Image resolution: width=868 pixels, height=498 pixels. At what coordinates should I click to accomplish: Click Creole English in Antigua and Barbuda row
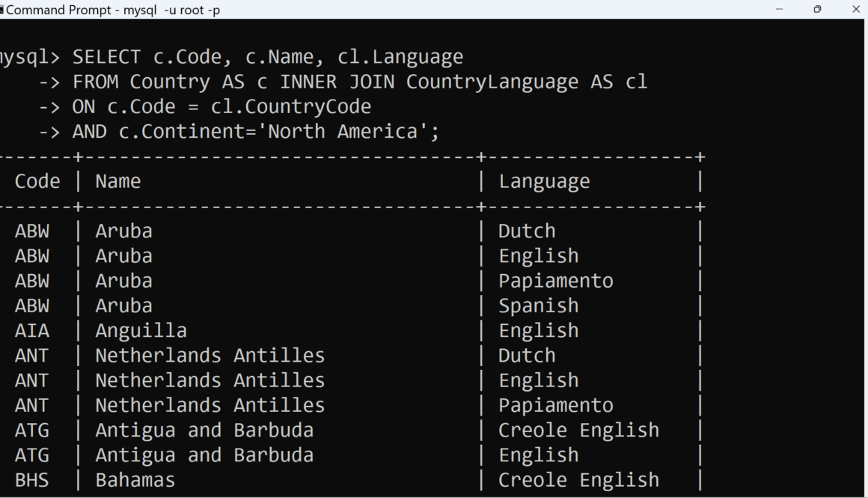click(578, 430)
